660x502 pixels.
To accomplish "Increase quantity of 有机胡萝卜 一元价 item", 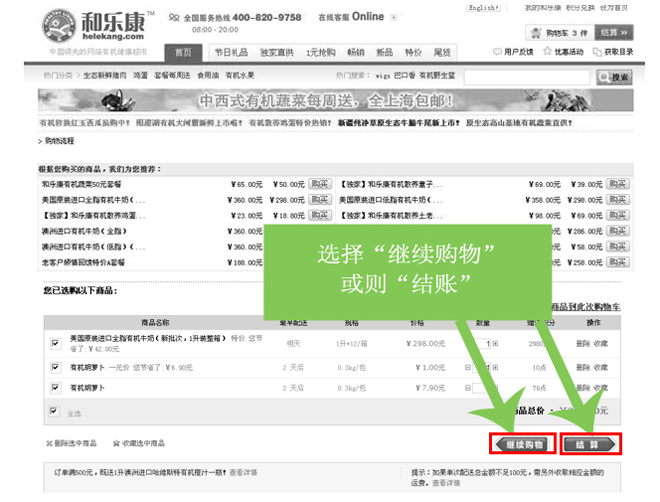I will (x=495, y=367).
